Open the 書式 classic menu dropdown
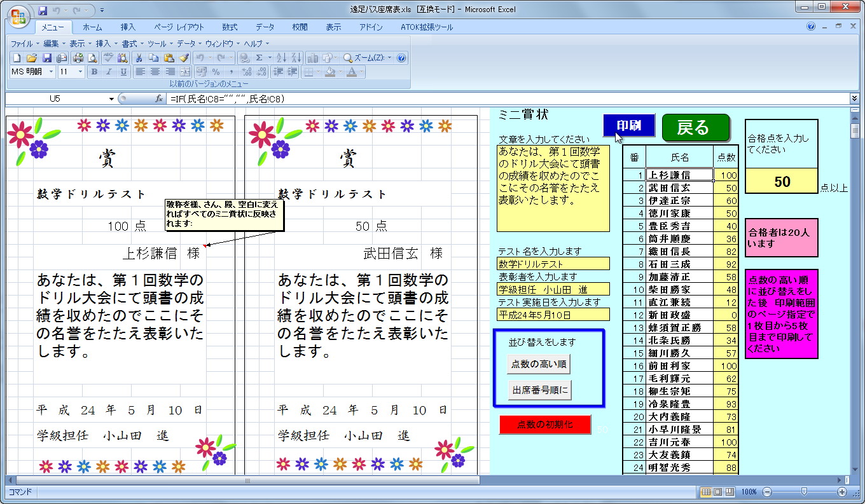The height and width of the screenshot is (504, 865). pyautogui.click(x=132, y=44)
